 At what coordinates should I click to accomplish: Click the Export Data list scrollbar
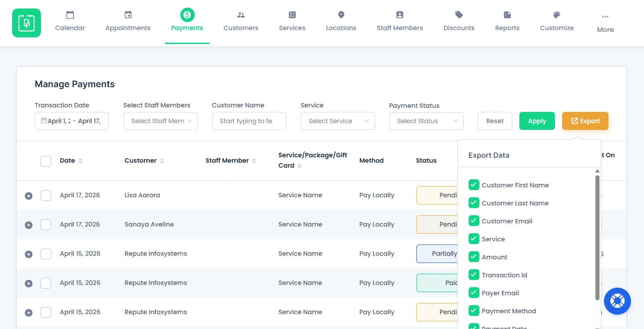(597, 237)
